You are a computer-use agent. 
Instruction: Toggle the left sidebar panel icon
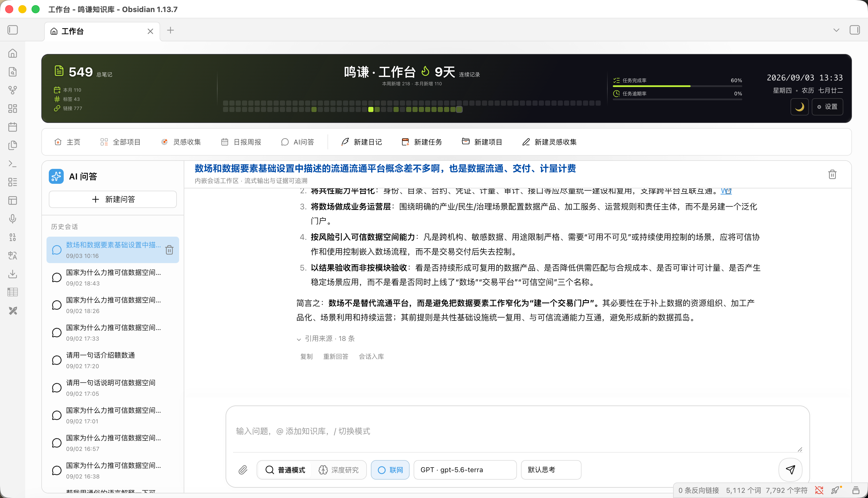13,30
